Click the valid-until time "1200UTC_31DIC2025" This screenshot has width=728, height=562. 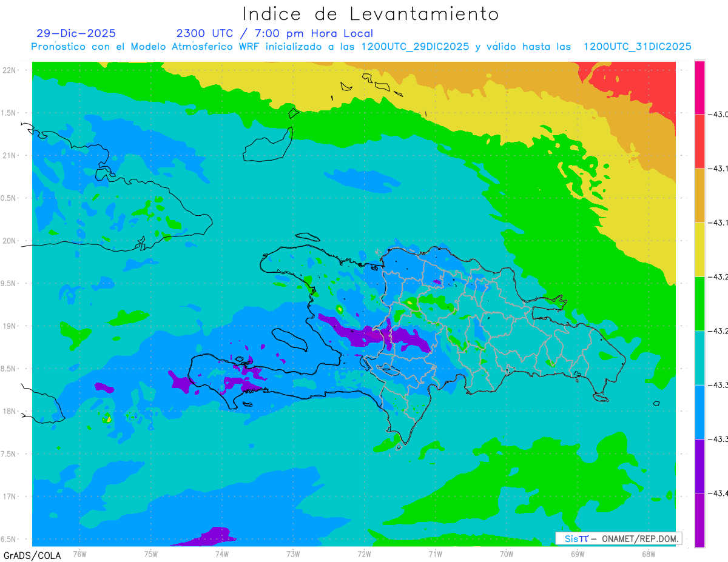point(637,47)
